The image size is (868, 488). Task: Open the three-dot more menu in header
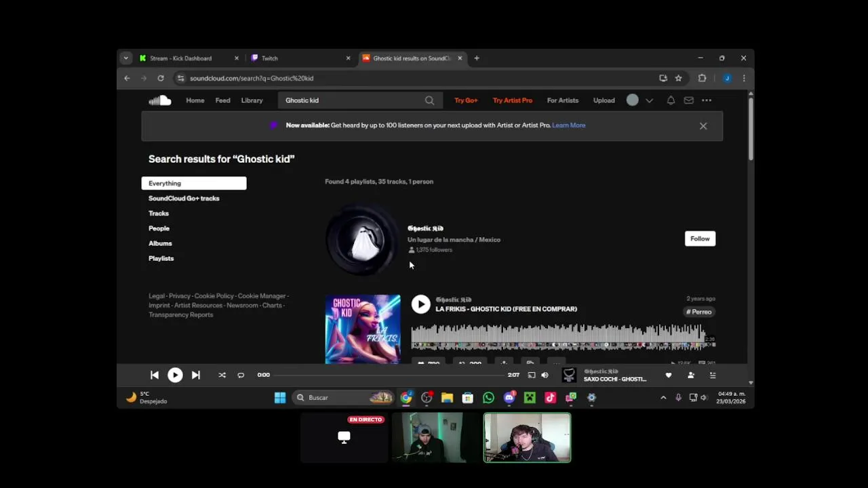(707, 100)
